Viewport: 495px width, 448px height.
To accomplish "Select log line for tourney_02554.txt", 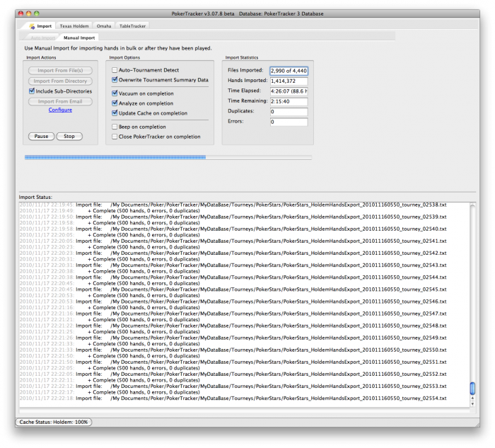I will coord(233,398).
